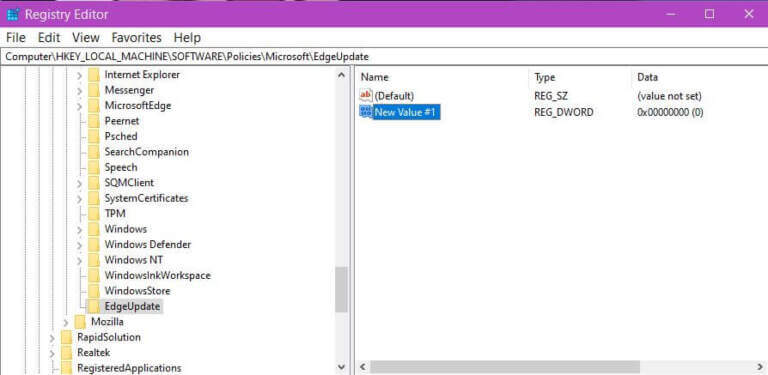Image resolution: width=768 pixels, height=375 pixels.
Task: Click the Peernet folder icon
Action: [94, 121]
